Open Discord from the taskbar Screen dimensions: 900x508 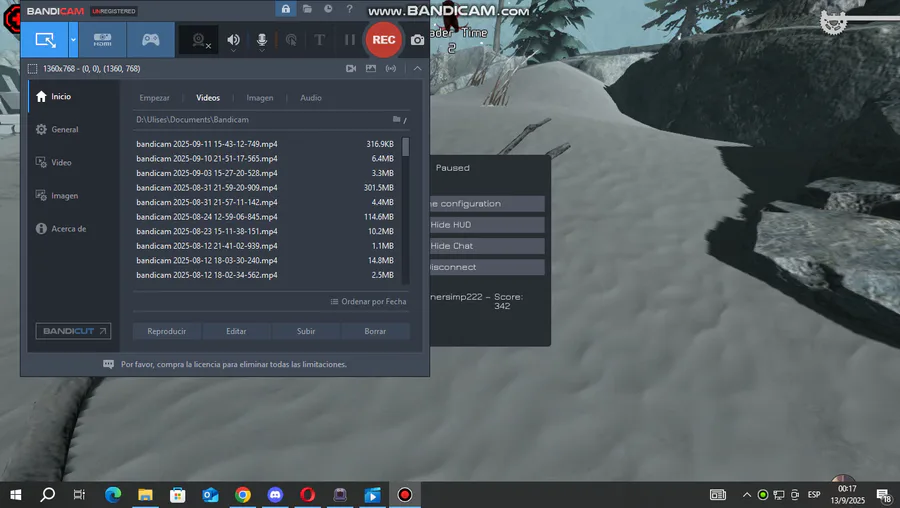click(276, 495)
